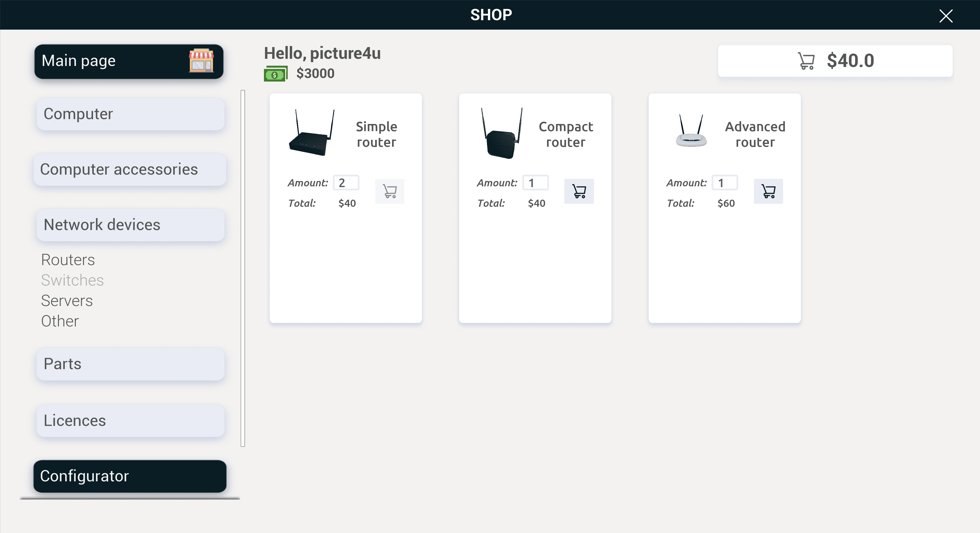
Task: Open the shopping cart showing $40.0
Action: click(x=835, y=61)
